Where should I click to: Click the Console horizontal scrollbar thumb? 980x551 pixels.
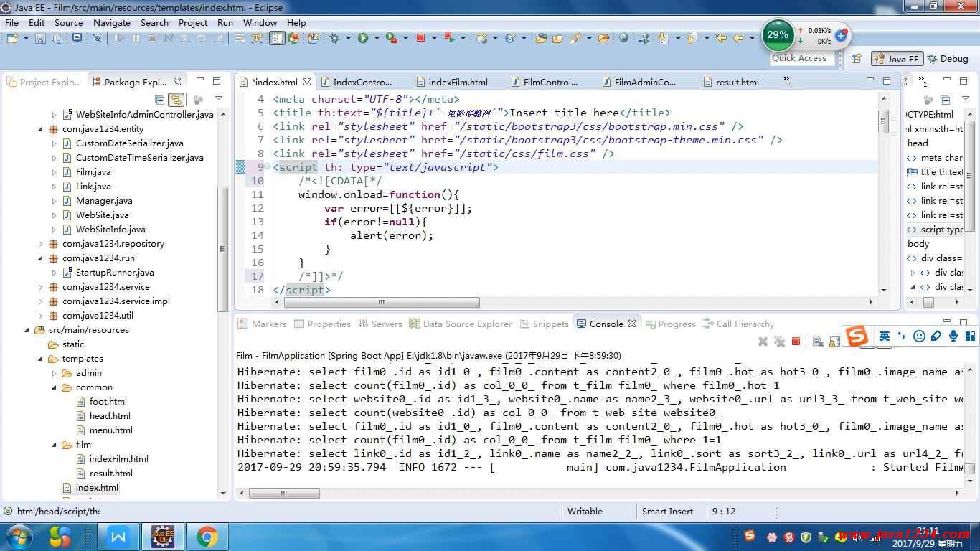pyautogui.click(x=284, y=493)
